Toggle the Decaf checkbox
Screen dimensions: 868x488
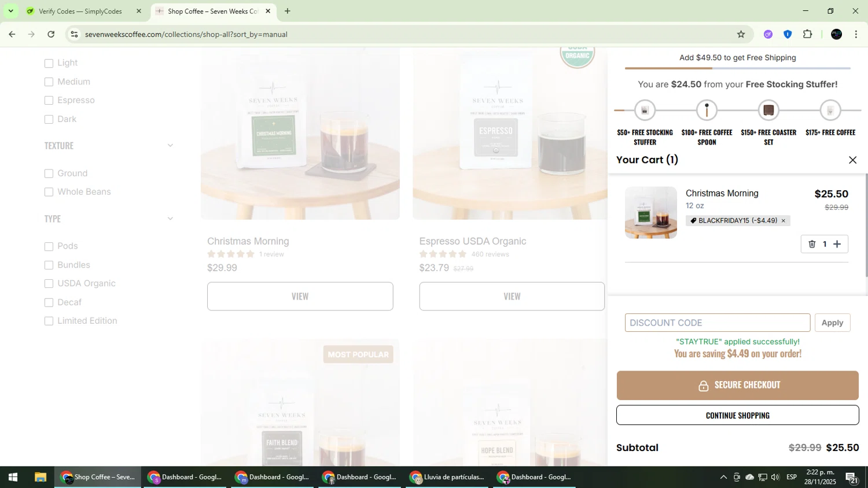(x=49, y=302)
